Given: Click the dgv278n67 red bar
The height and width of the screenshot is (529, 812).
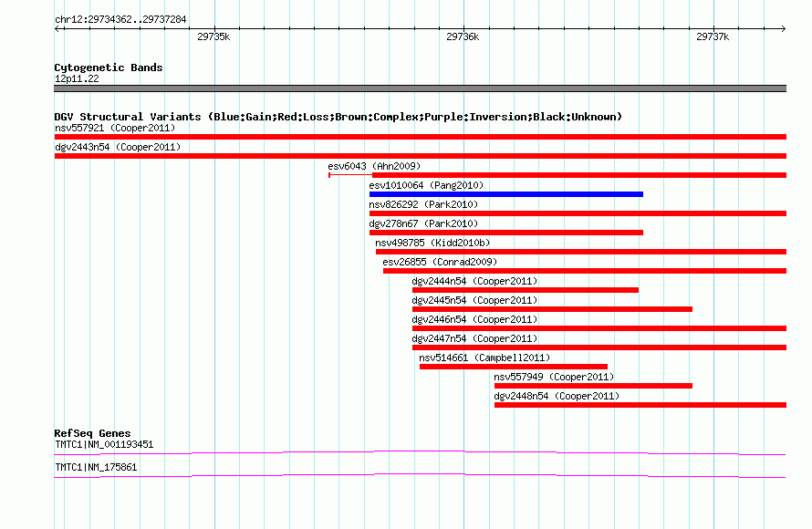Looking at the screenshot, I should point(506,233).
